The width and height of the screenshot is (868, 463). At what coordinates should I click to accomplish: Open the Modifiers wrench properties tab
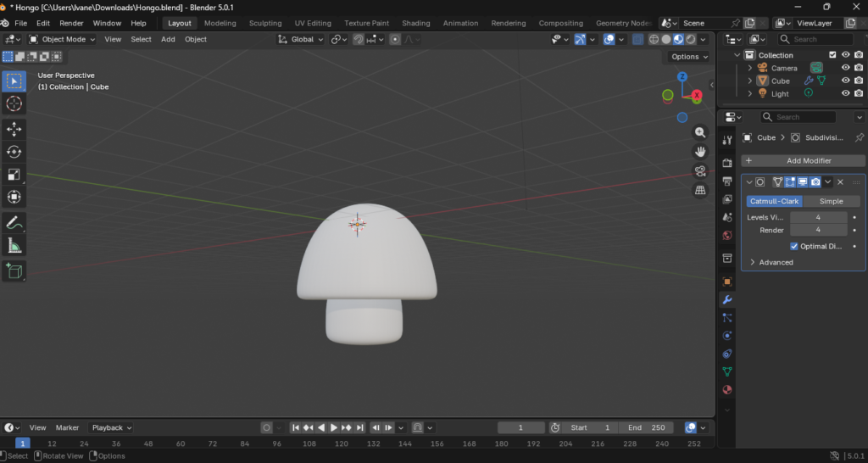pyautogui.click(x=726, y=299)
